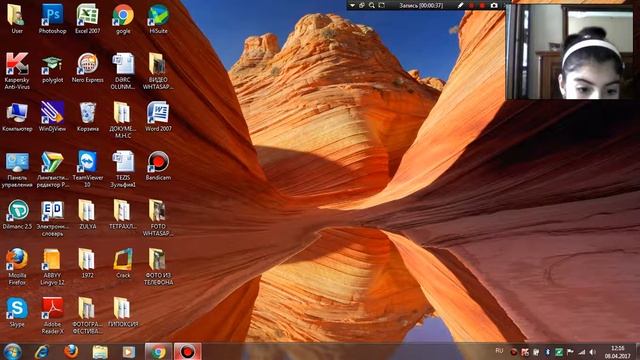Switch to the Bandicam taskbar window
The width and height of the screenshot is (640, 360).
coord(187,351)
